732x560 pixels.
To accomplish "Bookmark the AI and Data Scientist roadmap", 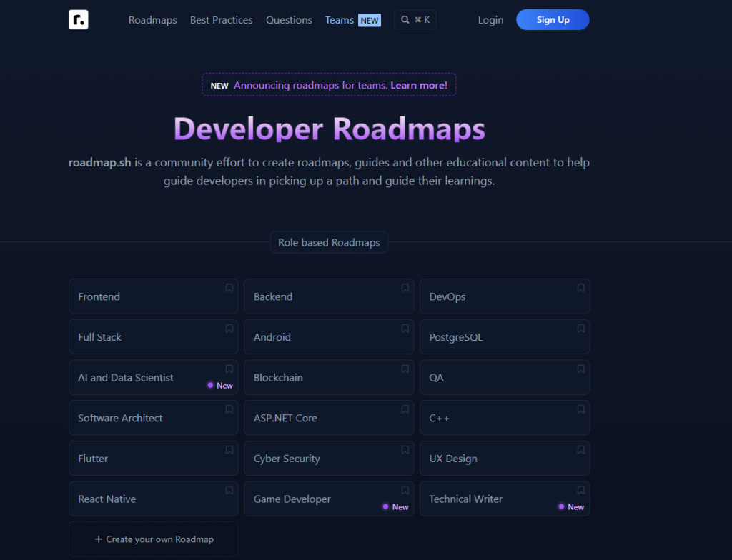I will click(x=229, y=369).
